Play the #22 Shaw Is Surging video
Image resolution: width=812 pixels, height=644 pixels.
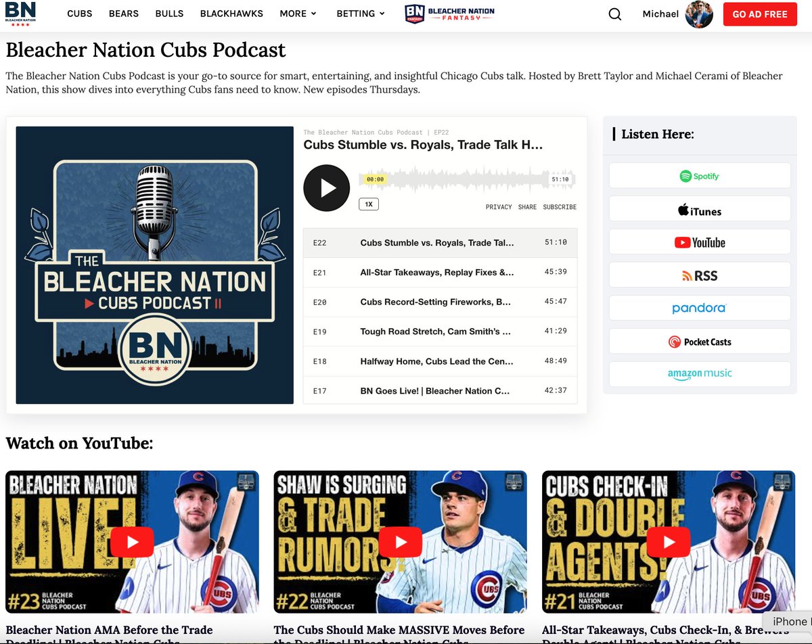tap(400, 542)
